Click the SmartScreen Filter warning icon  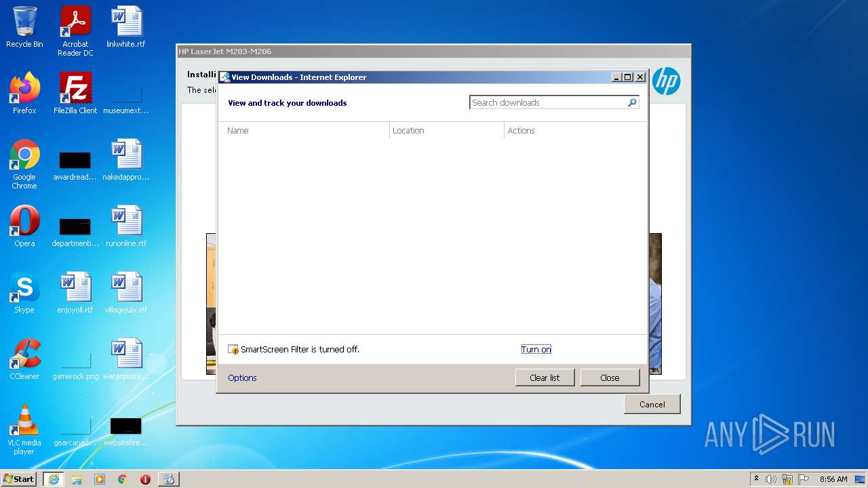233,350
